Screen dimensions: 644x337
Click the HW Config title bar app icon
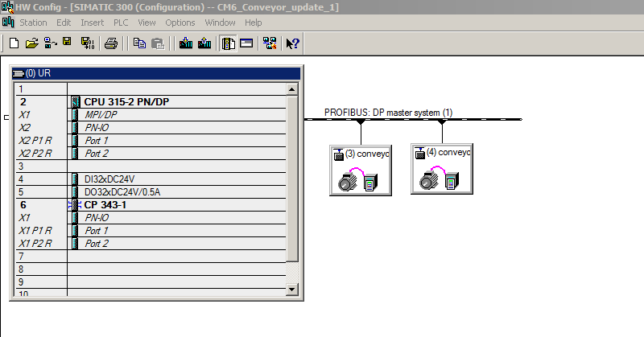pyautogui.click(x=7, y=7)
